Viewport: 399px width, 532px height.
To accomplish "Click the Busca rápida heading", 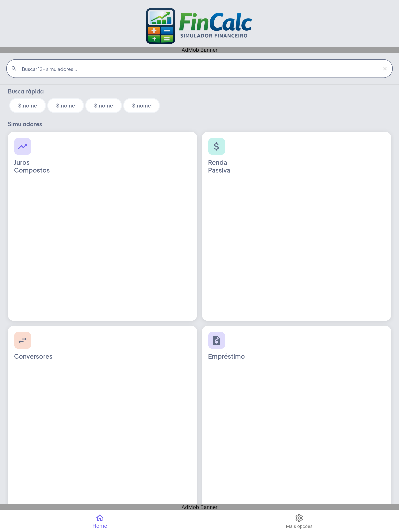I will tap(26, 91).
